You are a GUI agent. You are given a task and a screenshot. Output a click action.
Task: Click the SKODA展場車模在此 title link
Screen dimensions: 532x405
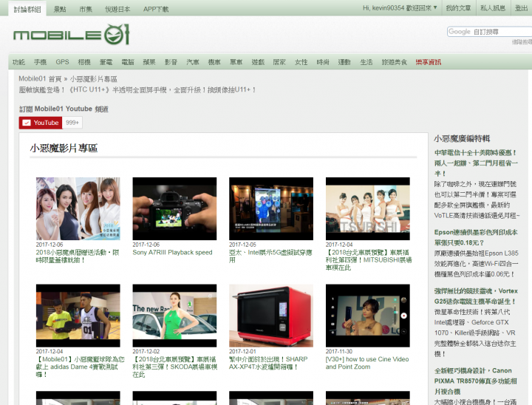tap(174, 367)
